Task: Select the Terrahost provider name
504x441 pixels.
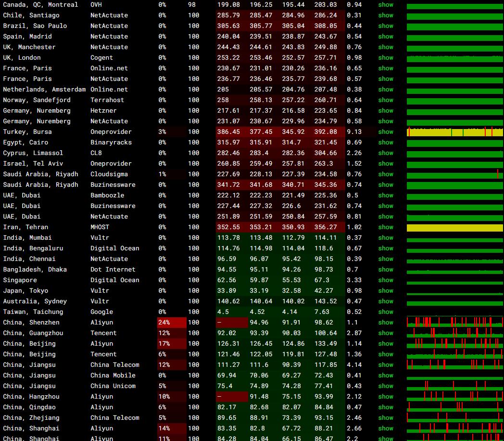Action: pyautogui.click(x=107, y=100)
